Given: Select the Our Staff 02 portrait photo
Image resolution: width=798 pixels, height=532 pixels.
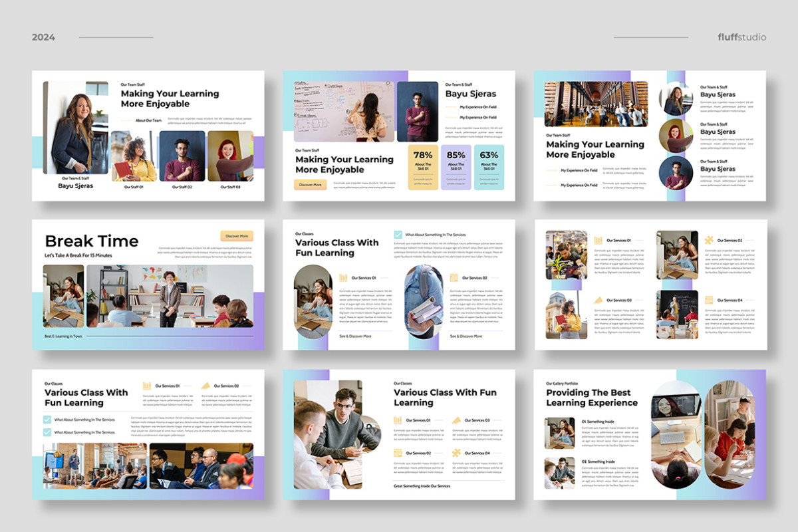Looking at the screenshot, I should [182, 156].
